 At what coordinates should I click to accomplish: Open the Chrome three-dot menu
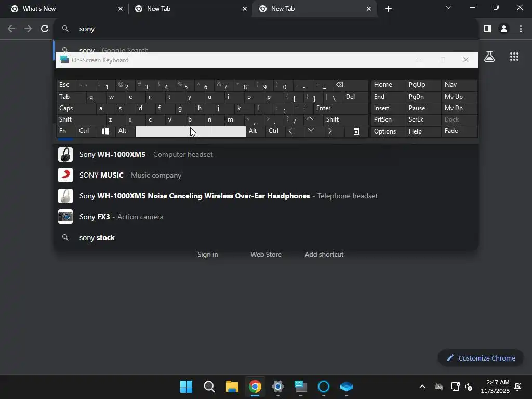[x=521, y=29]
